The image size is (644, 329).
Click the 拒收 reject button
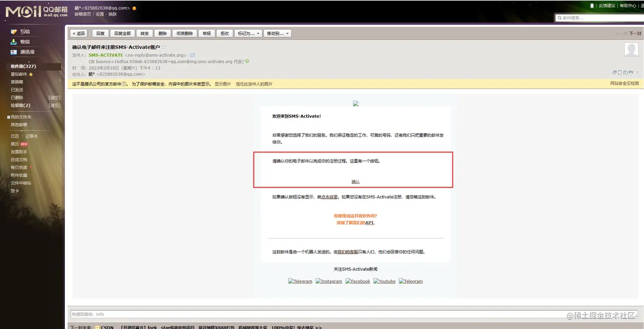click(224, 33)
